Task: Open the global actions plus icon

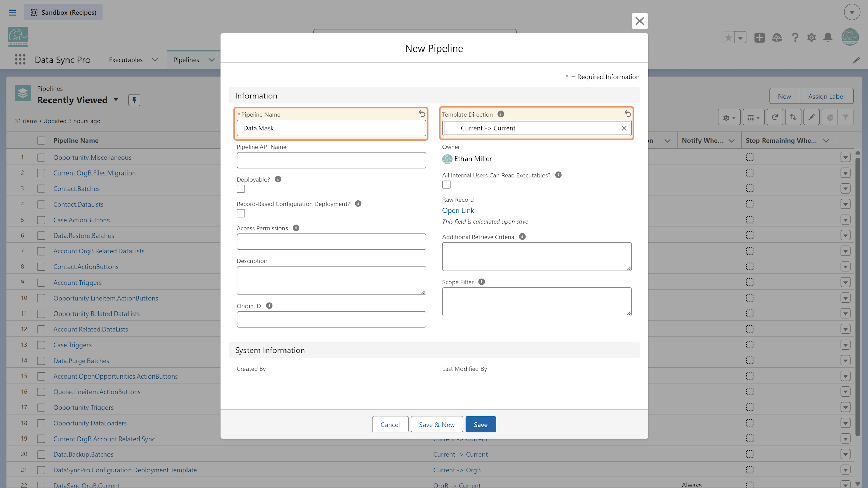Action: (759, 37)
